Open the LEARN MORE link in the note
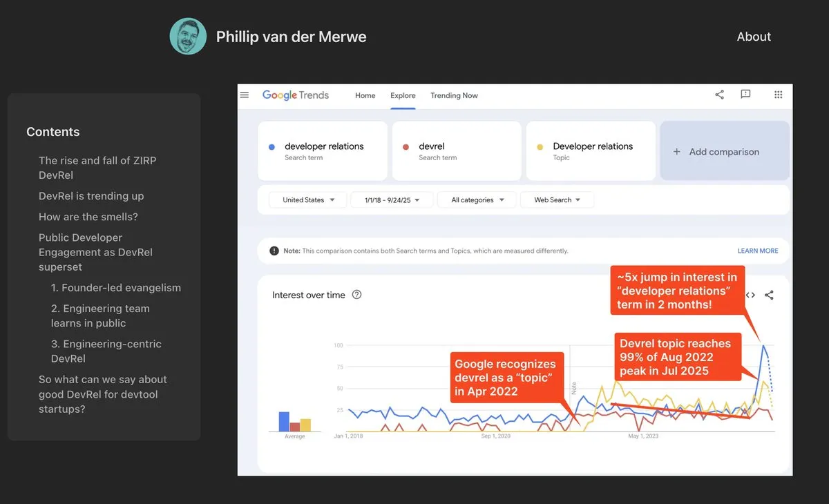 [757, 251]
